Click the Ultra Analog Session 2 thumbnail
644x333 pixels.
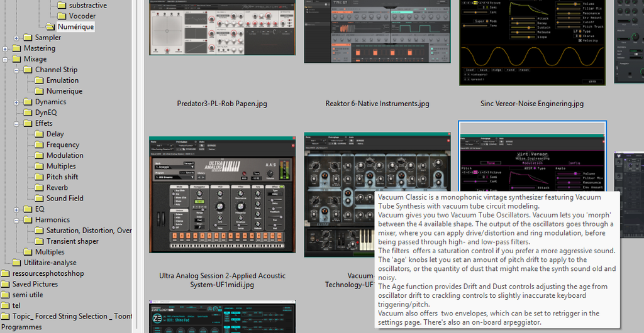[222, 194]
